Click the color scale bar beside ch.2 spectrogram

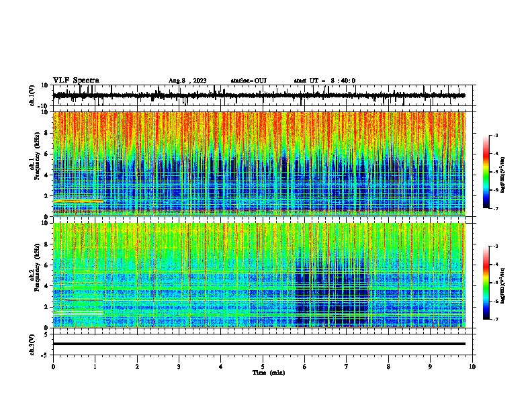(486, 283)
